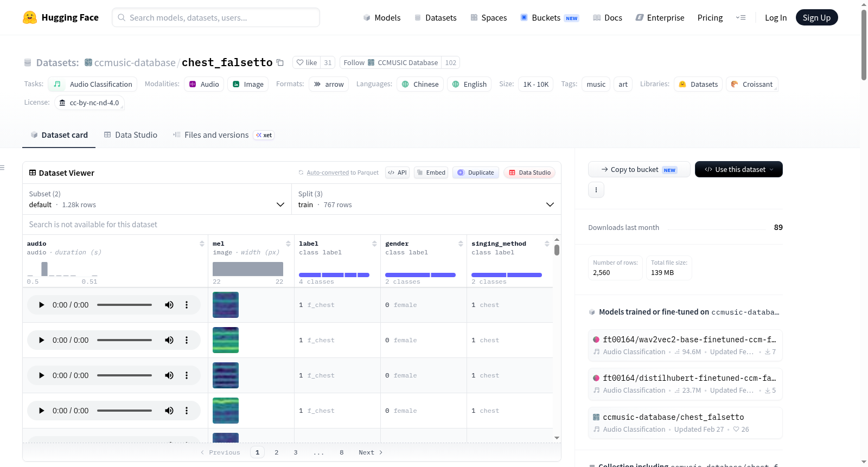Go to the Pricing page
The image size is (868, 467).
710,17
